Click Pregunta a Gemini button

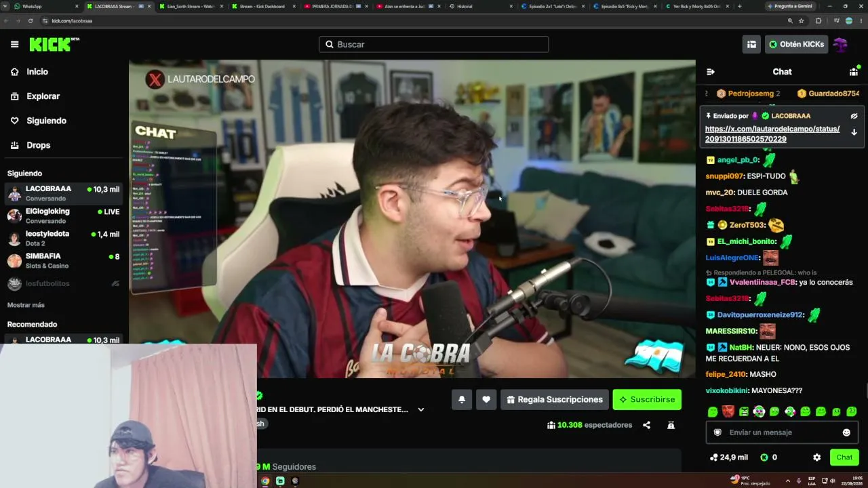(x=790, y=6)
